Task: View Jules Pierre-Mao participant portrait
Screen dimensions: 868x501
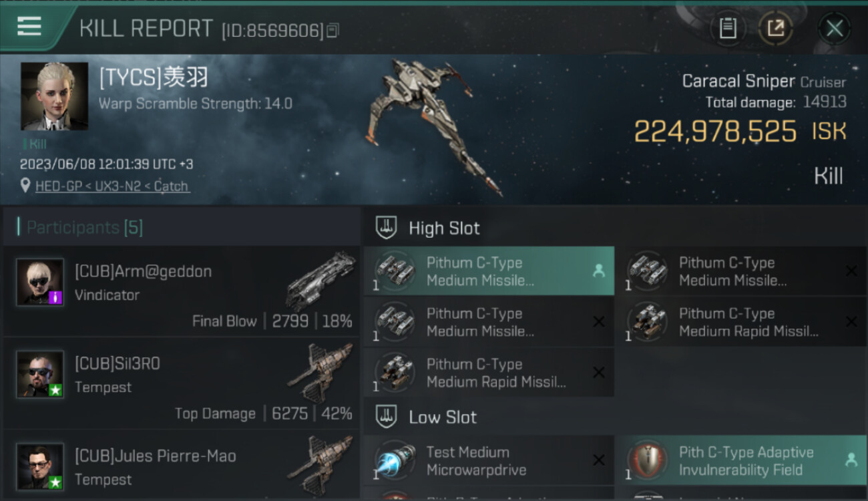Action: pos(40,466)
